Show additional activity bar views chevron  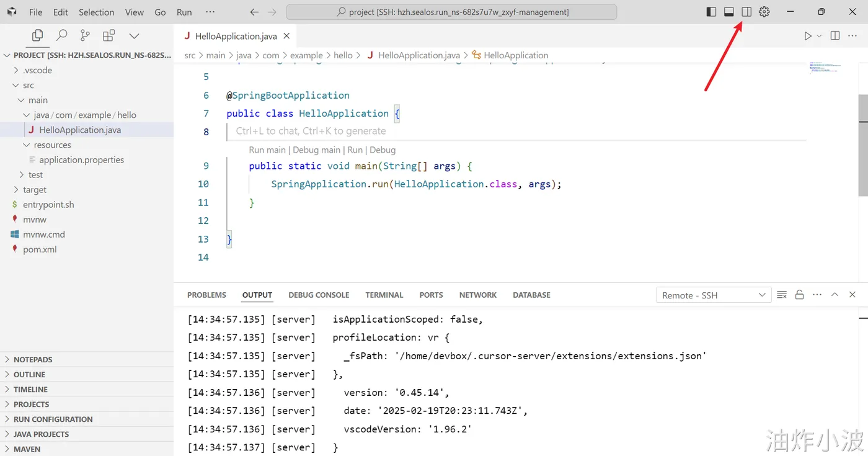click(134, 36)
